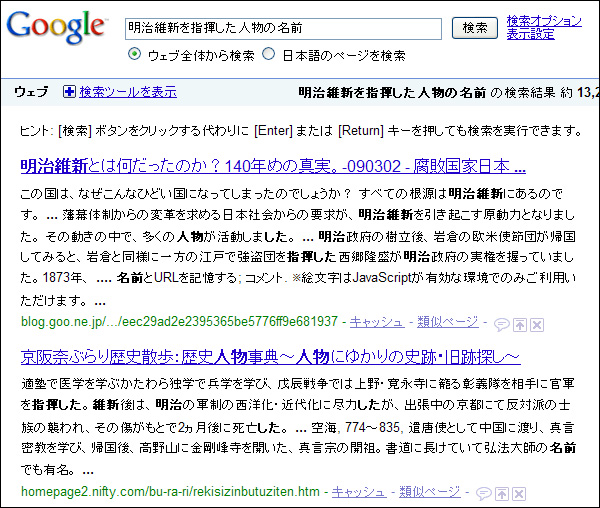Click comment bubble icon on second result

484,493
